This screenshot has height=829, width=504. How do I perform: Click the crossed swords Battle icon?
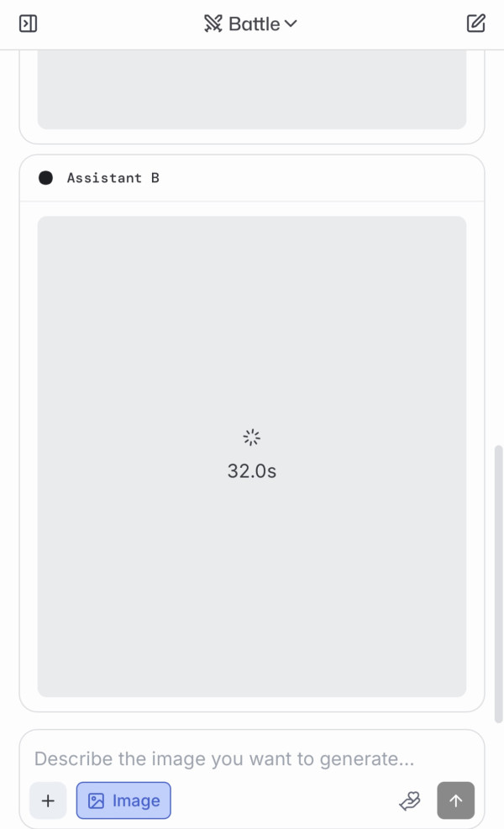[213, 24]
